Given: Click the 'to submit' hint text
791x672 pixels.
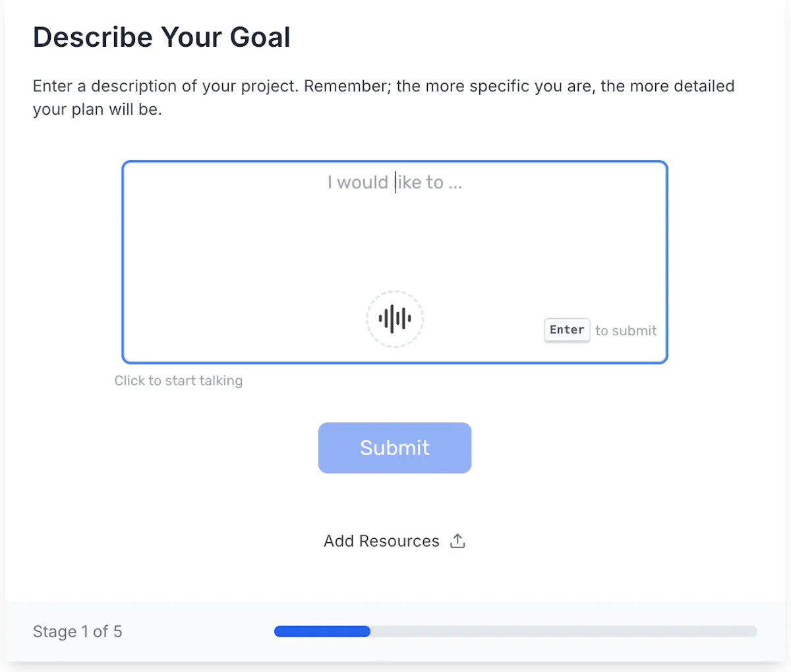Looking at the screenshot, I should [626, 331].
